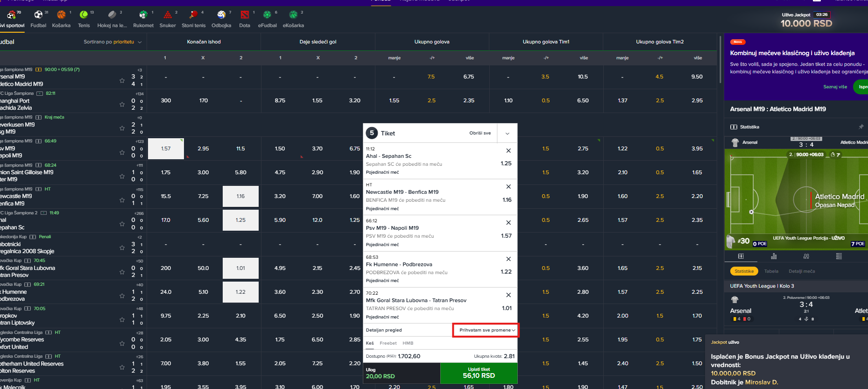Deselect the 1.57 odds for PSV M19
868x389 pixels.
point(166,149)
